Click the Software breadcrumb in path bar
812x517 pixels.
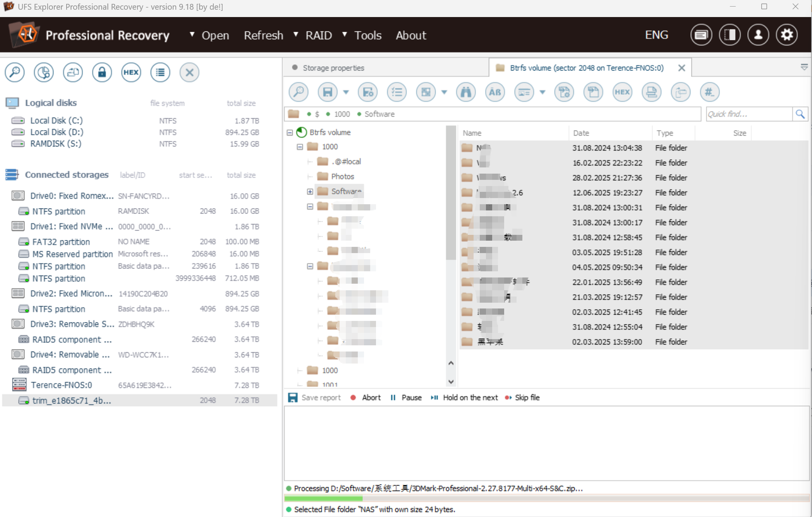click(379, 114)
